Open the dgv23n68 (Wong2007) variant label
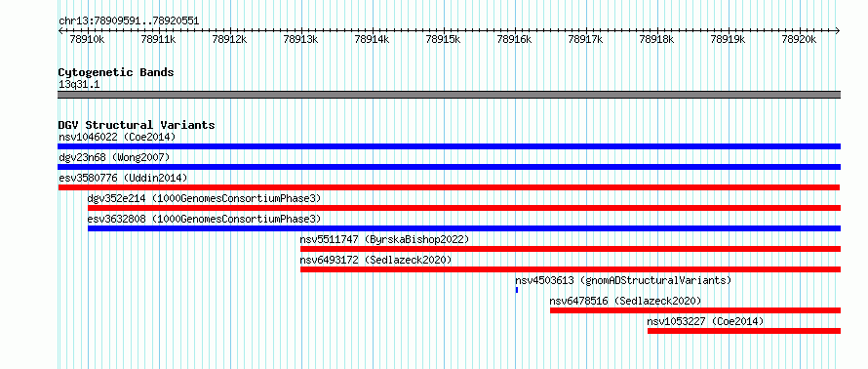This screenshot has width=868, height=369. (114, 157)
